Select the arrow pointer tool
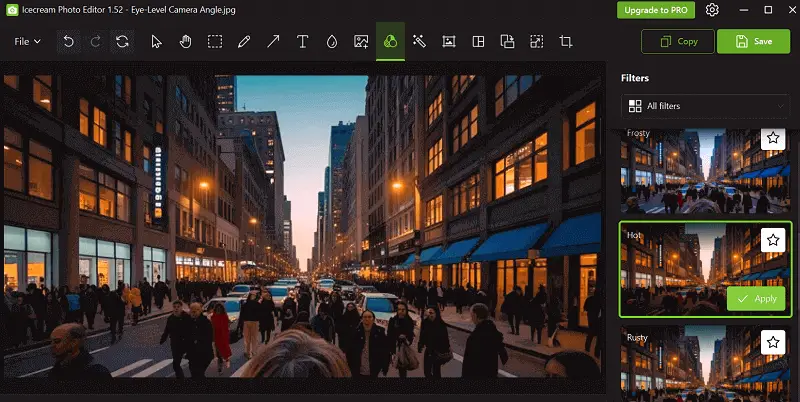800x402 pixels. (x=156, y=42)
